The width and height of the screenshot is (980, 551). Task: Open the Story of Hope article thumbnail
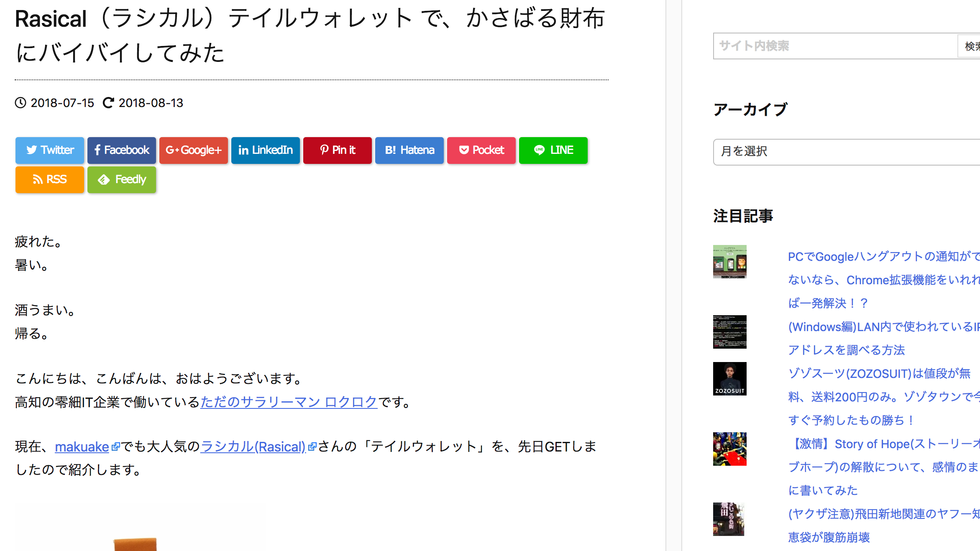(x=729, y=449)
